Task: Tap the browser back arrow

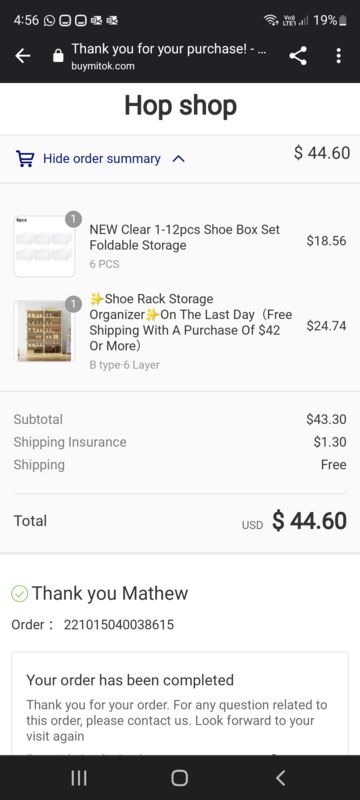Action: click(x=22, y=56)
